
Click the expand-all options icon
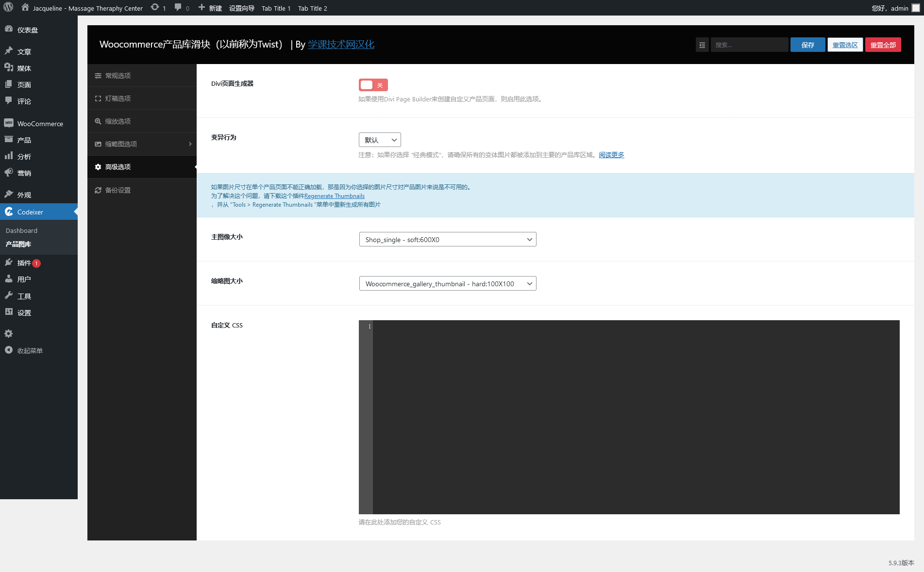702,45
